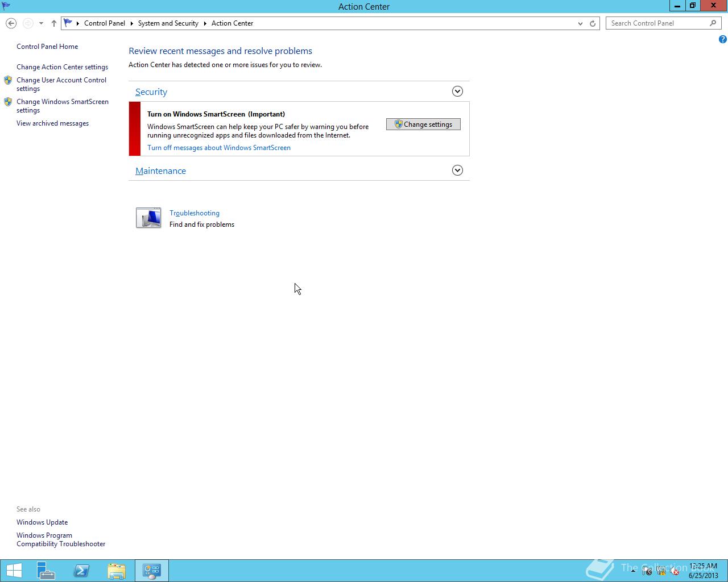This screenshot has width=728, height=582.
Task: Open recent locations dropdown arrow
Action: 41,23
